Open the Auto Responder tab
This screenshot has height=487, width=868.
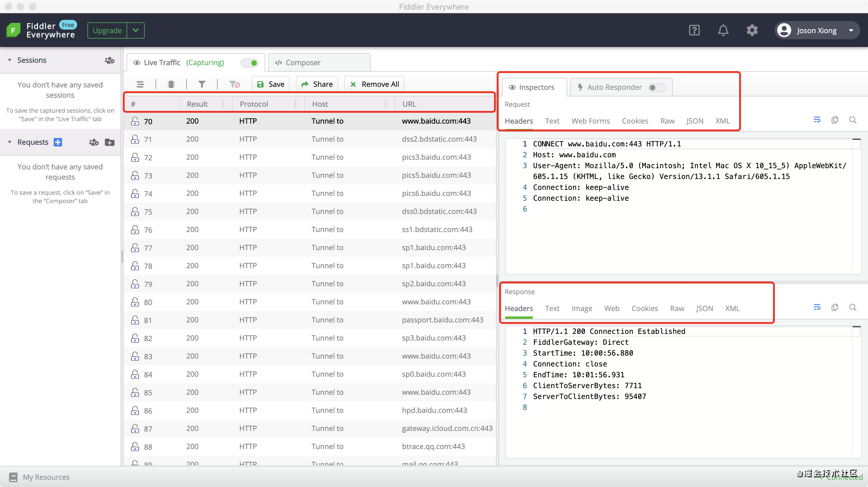click(621, 87)
